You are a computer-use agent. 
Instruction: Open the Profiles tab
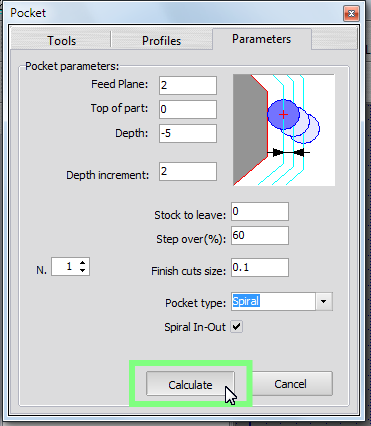161,41
